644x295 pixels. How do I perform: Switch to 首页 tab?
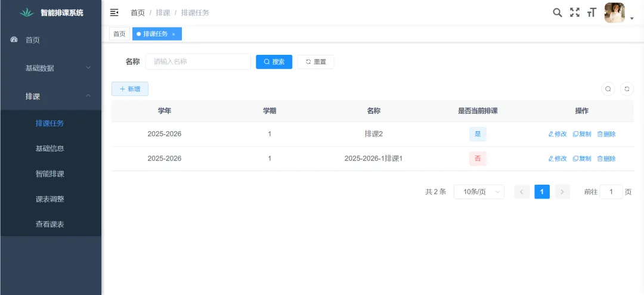119,34
